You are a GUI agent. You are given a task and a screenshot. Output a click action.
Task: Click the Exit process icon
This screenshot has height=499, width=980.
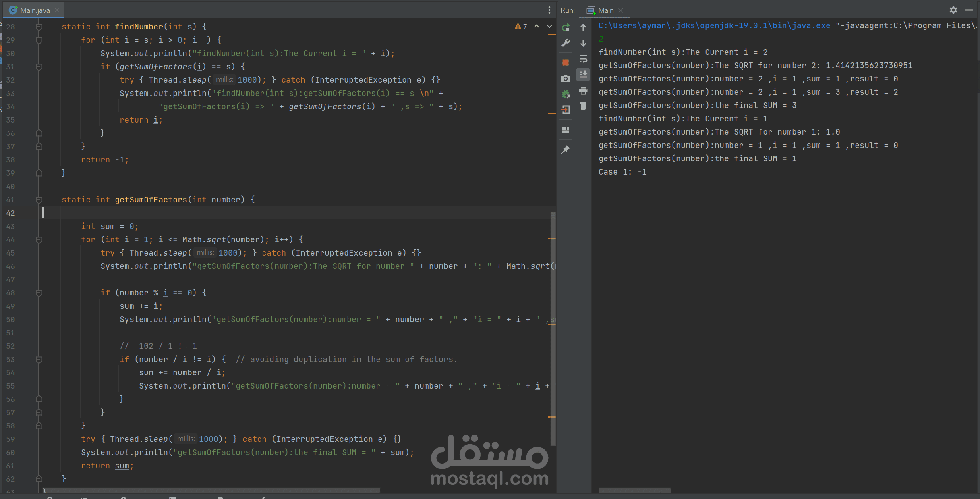coord(566,110)
